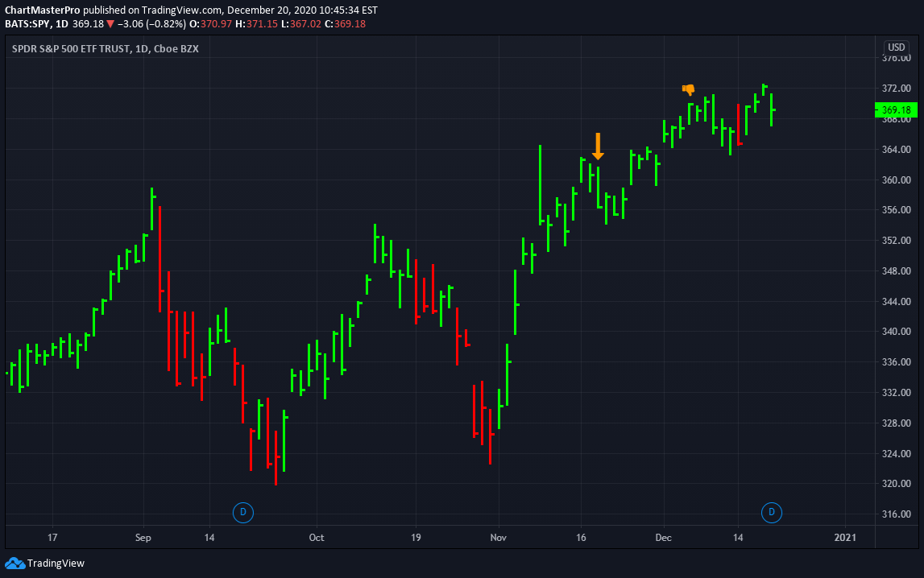Click the 344.00 price axis label

pyautogui.click(x=897, y=301)
